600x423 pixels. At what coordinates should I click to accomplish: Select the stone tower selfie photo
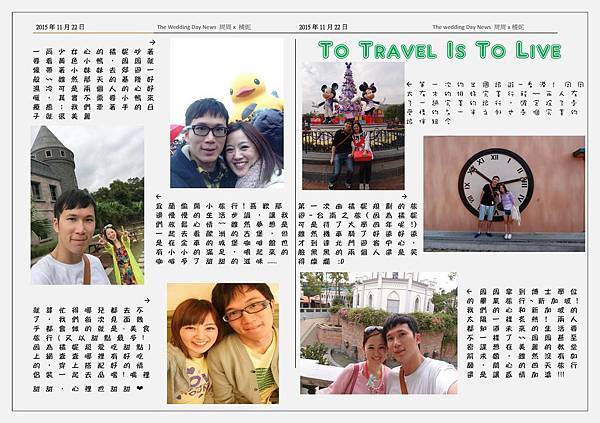87,205
